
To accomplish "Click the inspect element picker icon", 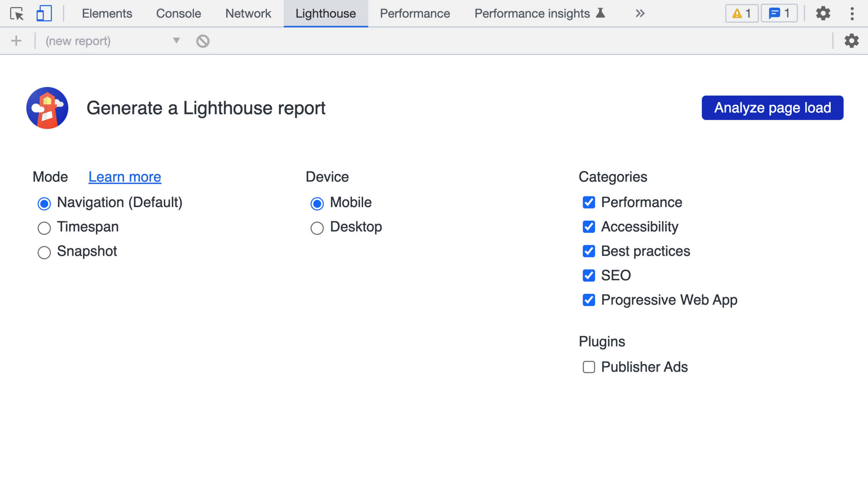I will (x=17, y=14).
